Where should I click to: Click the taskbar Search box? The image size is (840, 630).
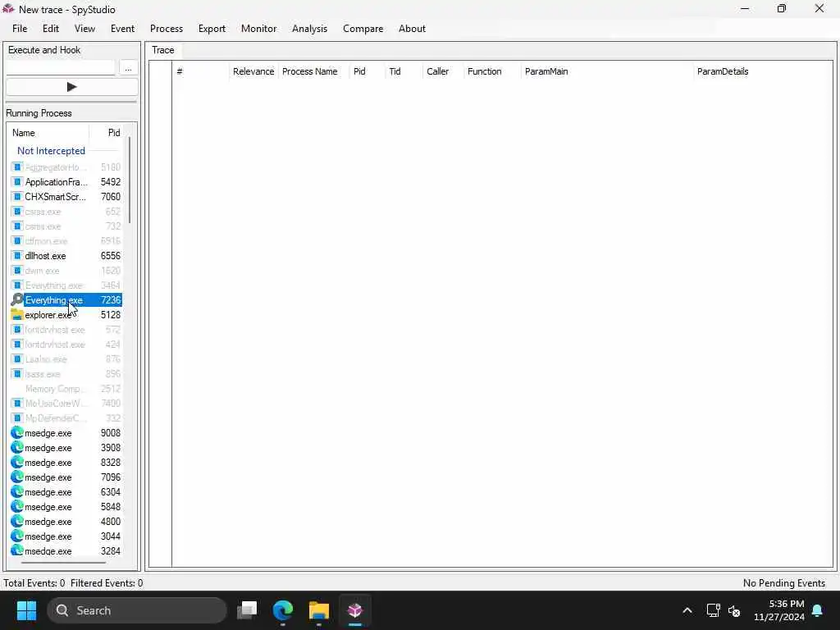tap(137, 610)
